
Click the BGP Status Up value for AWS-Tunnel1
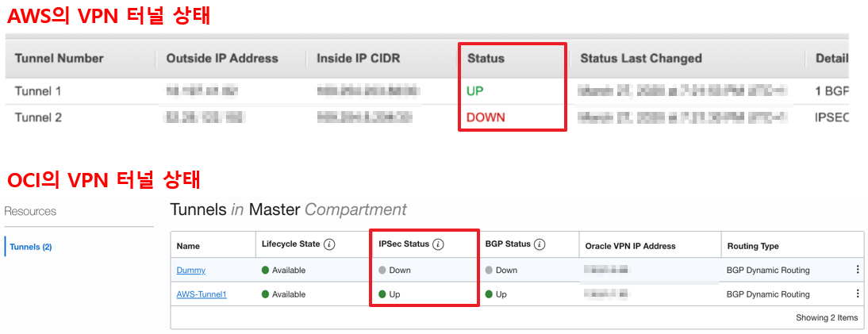coord(496,294)
